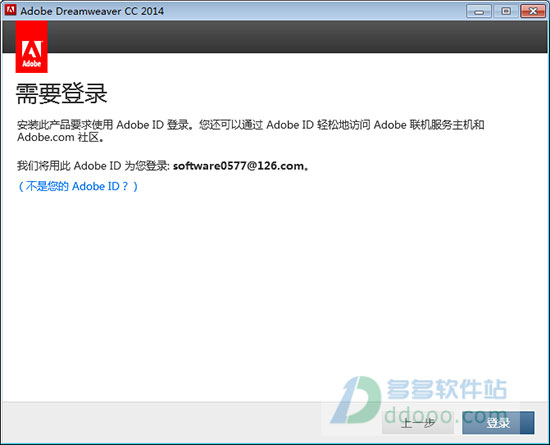Minimize the Dreamweaver installer window
550x445 pixels.
[x=478, y=11]
